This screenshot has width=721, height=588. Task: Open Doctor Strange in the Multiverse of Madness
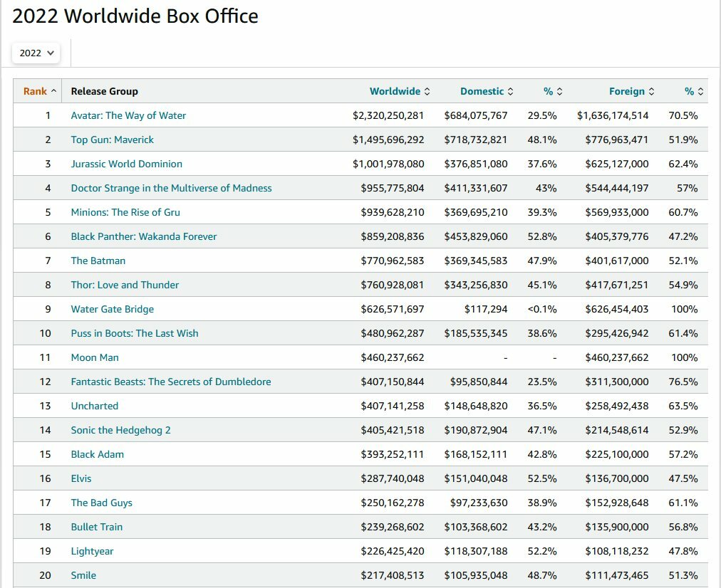(x=171, y=188)
